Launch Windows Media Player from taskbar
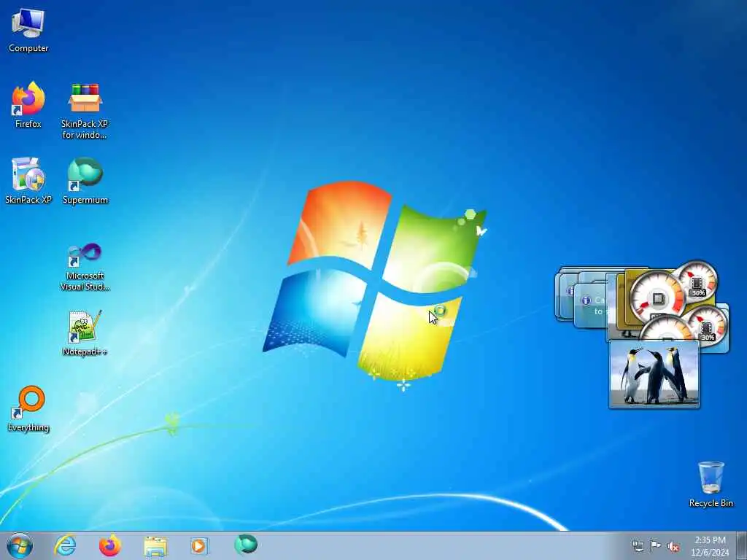 (199, 546)
